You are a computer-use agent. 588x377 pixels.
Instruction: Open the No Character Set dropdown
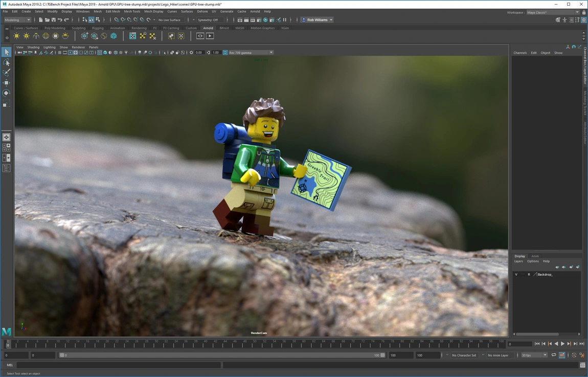[464, 355]
